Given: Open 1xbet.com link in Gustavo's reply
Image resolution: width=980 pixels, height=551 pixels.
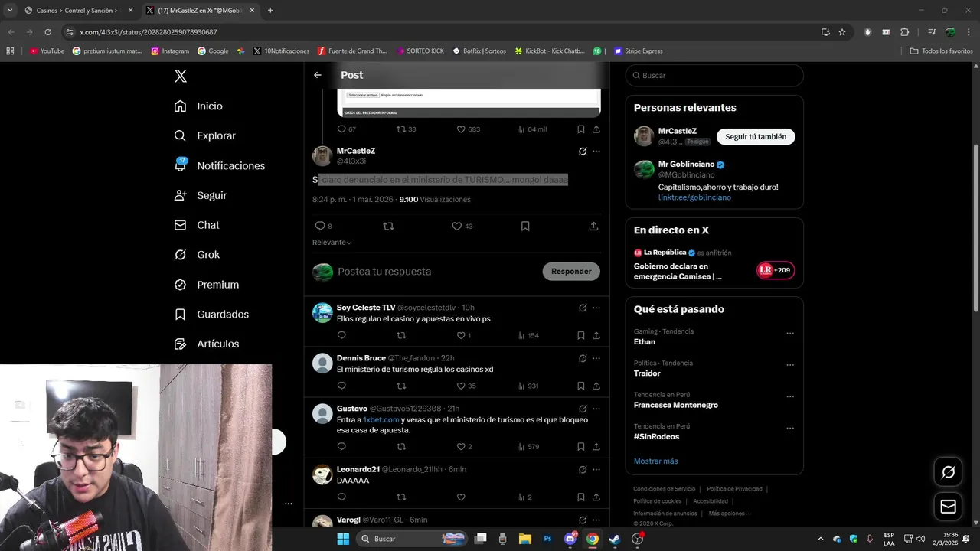Looking at the screenshot, I should coord(381,420).
